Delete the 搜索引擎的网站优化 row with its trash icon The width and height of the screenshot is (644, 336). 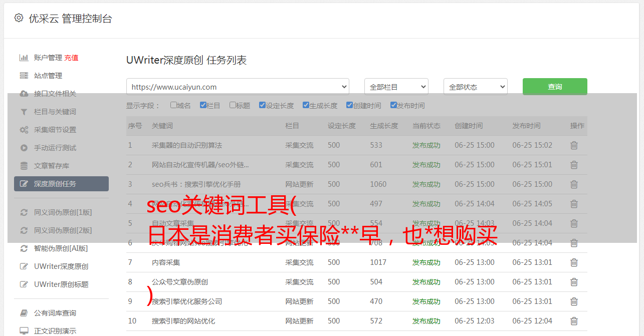574,321
